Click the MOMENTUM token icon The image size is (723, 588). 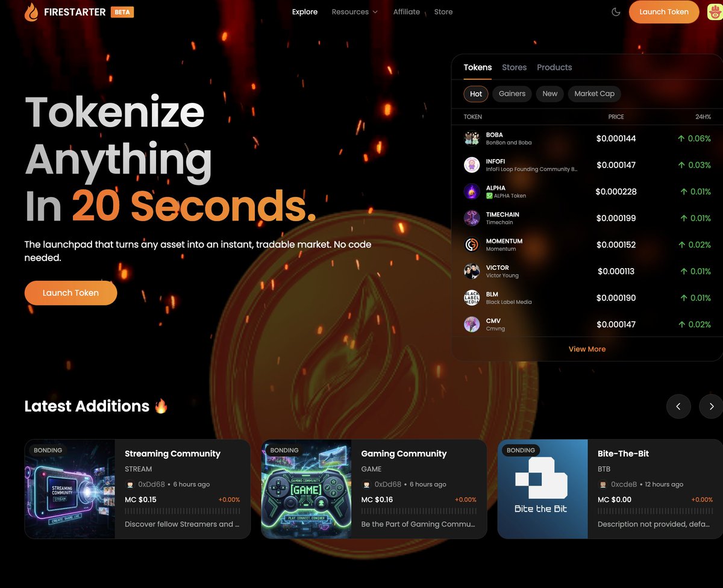[472, 245]
